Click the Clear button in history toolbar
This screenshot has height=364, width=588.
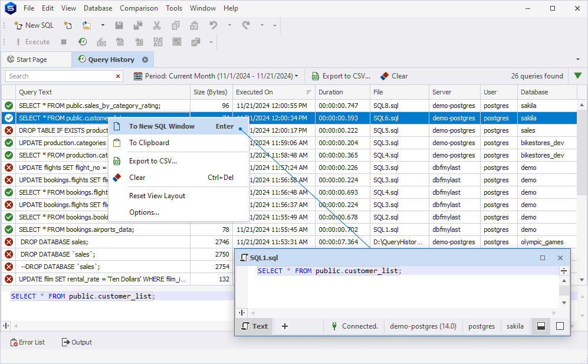click(394, 76)
